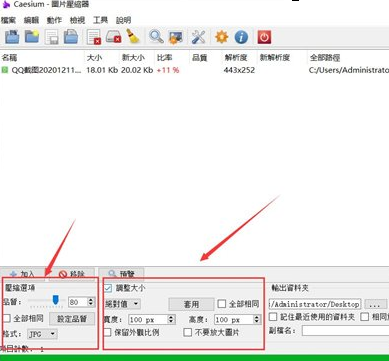389x361 pixels.
Task: Click the magnifier preview toolbar icon
Action: click(x=156, y=36)
